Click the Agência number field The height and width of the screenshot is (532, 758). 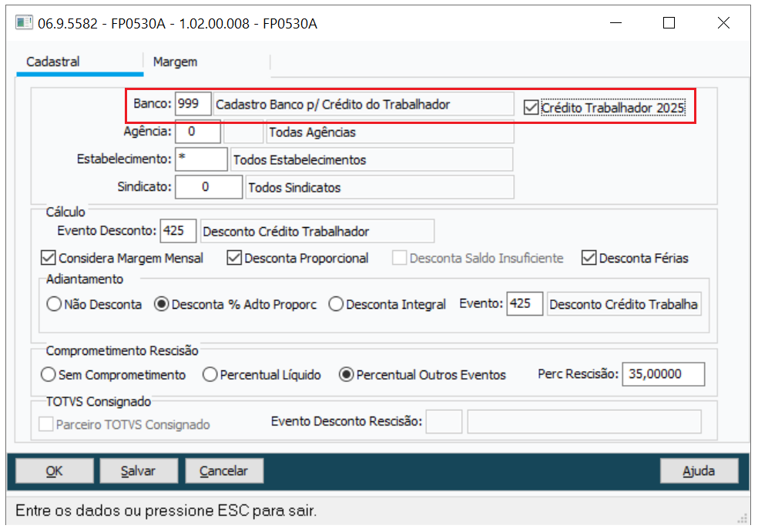(x=198, y=132)
